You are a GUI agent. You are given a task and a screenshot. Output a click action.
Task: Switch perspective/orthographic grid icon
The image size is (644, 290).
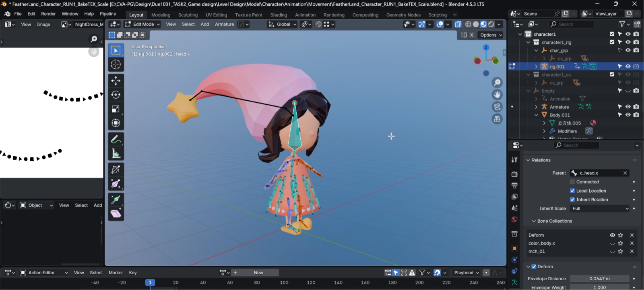(x=497, y=119)
